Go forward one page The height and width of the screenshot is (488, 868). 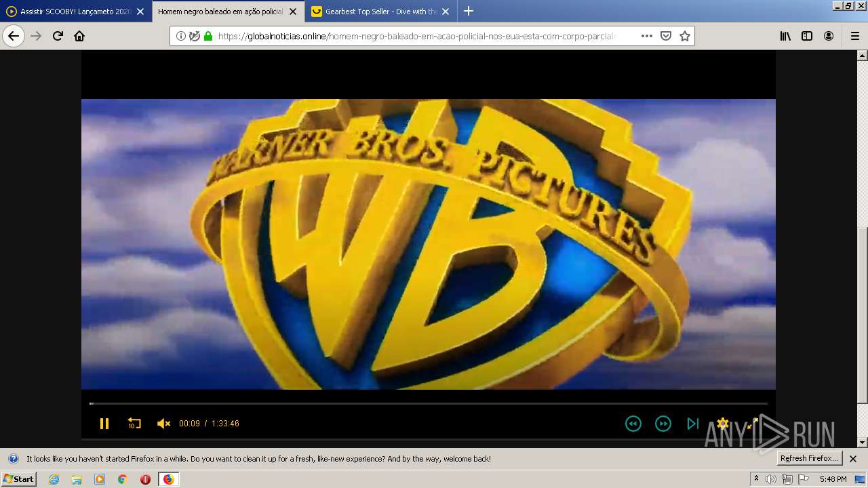pyautogui.click(x=37, y=36)
